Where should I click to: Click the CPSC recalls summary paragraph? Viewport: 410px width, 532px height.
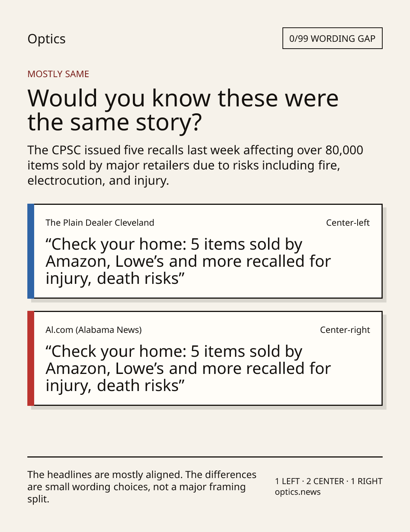195,165
